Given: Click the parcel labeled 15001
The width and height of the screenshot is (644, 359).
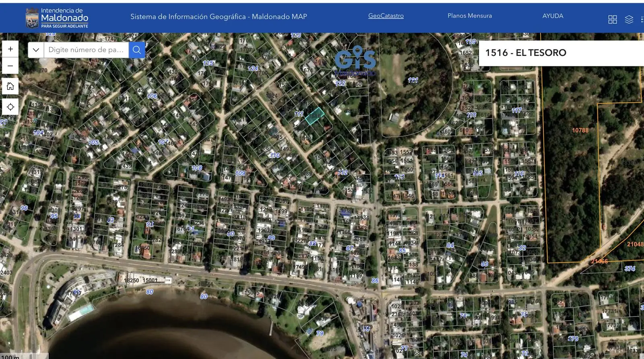Looking at the screenshot, I should (150, 280).
